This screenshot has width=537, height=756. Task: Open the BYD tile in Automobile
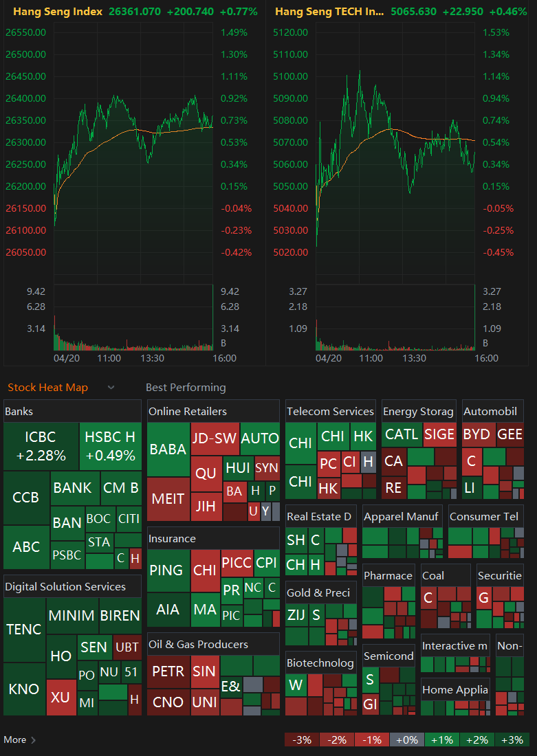[x=477, y=435]
